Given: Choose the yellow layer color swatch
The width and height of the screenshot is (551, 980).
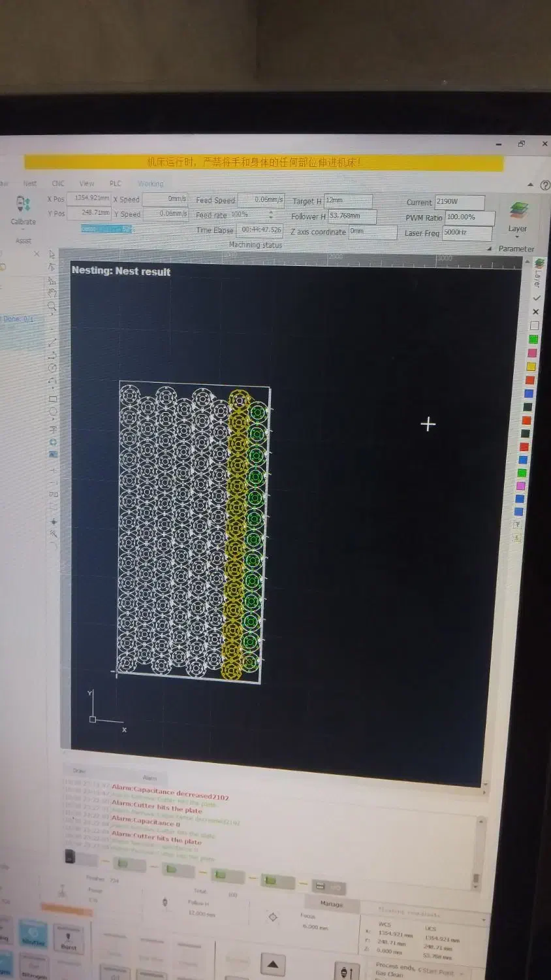Looking at the screenshot, I should (531, 367).
